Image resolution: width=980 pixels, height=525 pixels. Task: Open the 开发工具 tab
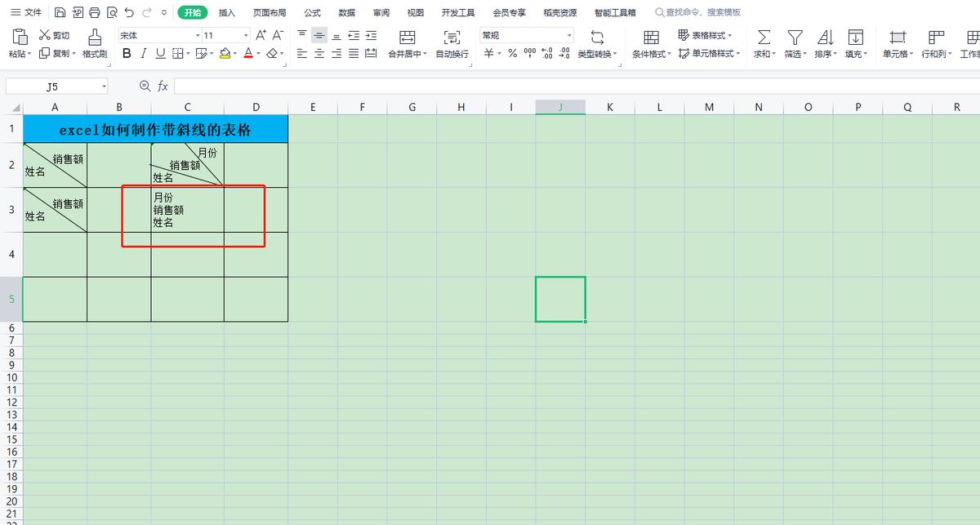tap(458, 13)
